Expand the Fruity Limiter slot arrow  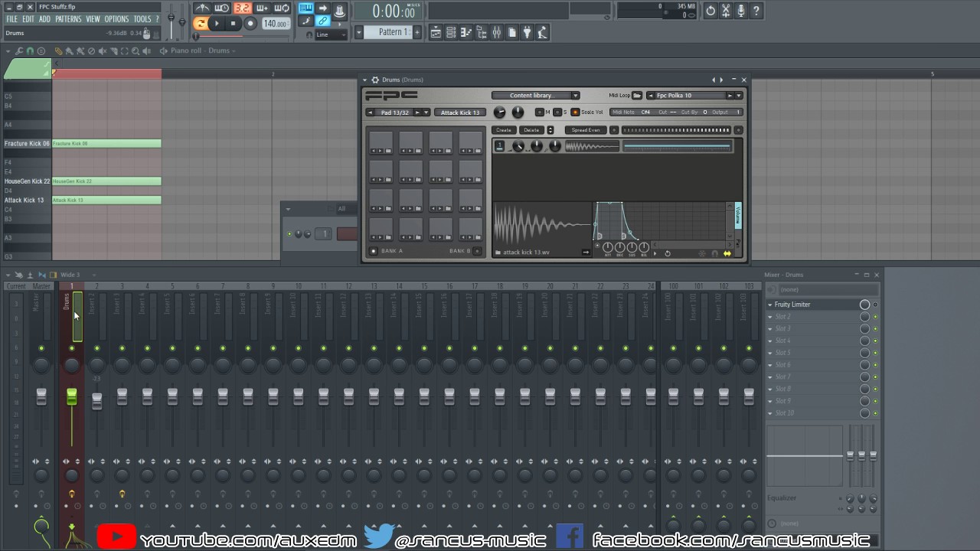(x=770, y=305)
